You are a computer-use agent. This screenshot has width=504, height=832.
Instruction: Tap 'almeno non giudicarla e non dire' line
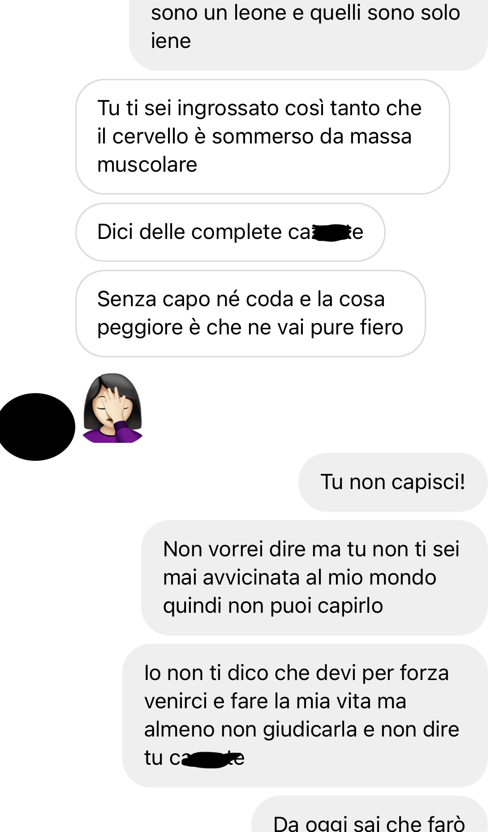[x=302, y=730]
